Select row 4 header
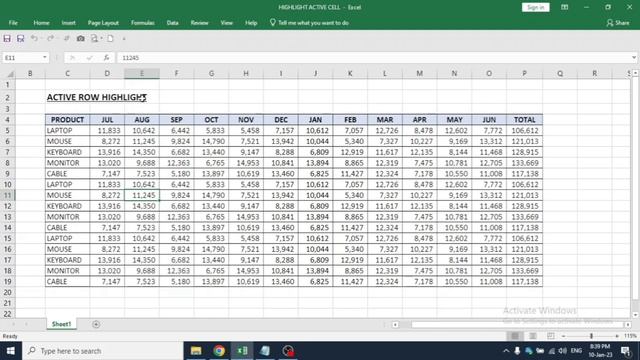Screen dimensions: 640x360 pyautogui.click(x=7, y=120)
